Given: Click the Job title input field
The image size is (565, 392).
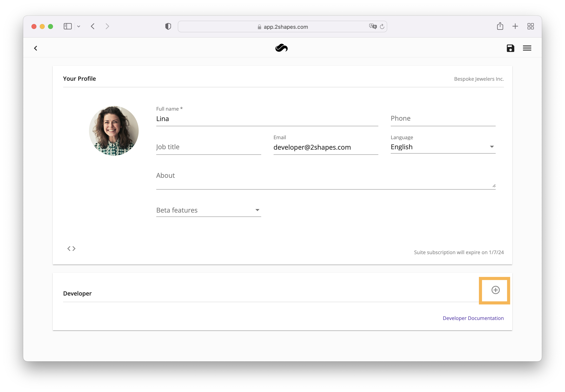Looking at the screenshot, I should [208, 147].
